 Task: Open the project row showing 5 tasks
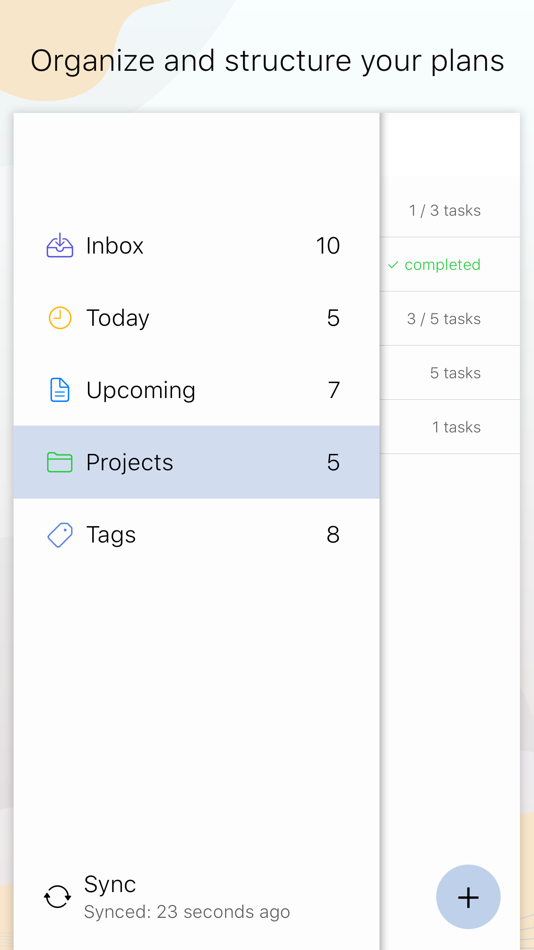[x=450, y=373]
